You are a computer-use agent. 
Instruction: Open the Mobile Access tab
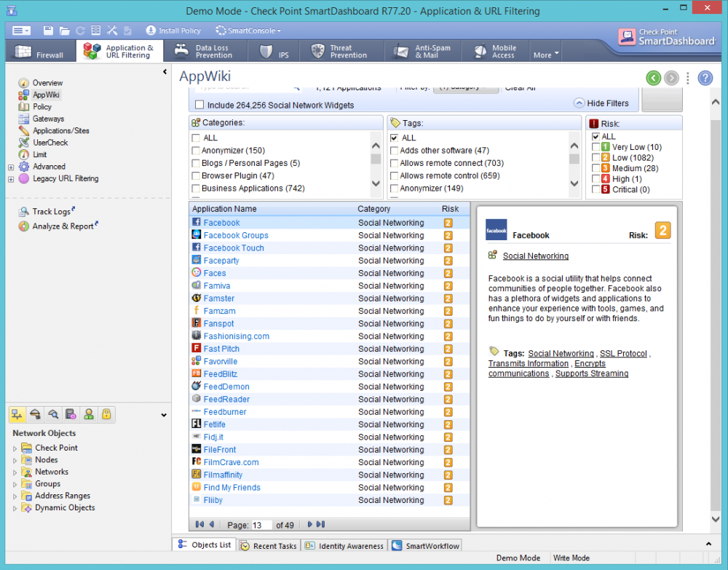tap(495, 51)
